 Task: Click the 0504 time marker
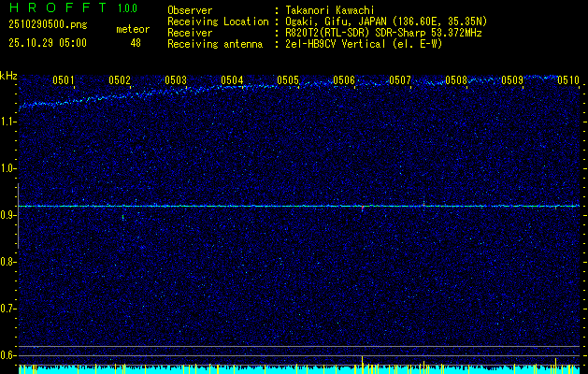pos(232,79)
